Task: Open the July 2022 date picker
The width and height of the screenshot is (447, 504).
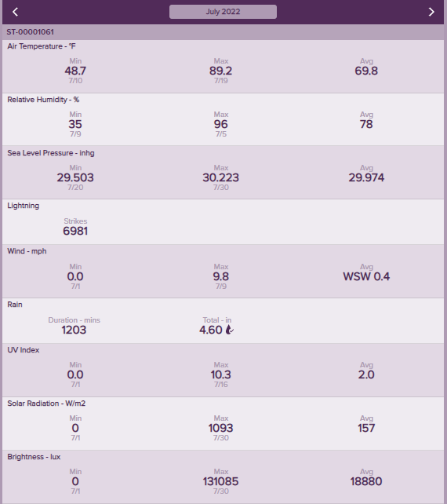Action: tap(223, 12)
